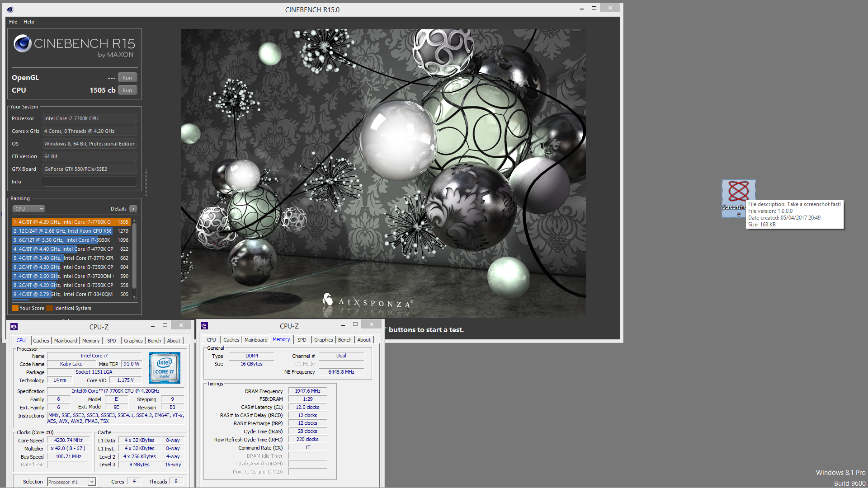Viewport: 868px width, 488px height.
Task: Click the OS field Windows 8 64 Bit
Action: tap(90, 144)
